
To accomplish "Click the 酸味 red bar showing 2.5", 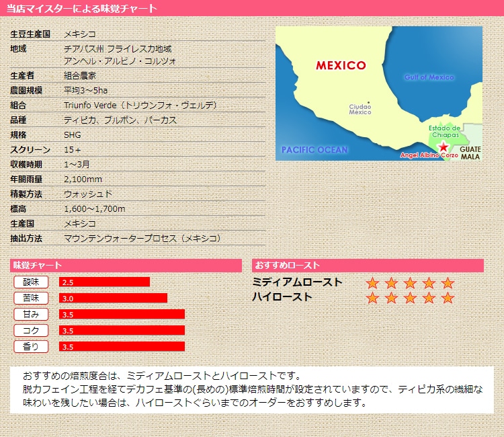I will 104,282.
